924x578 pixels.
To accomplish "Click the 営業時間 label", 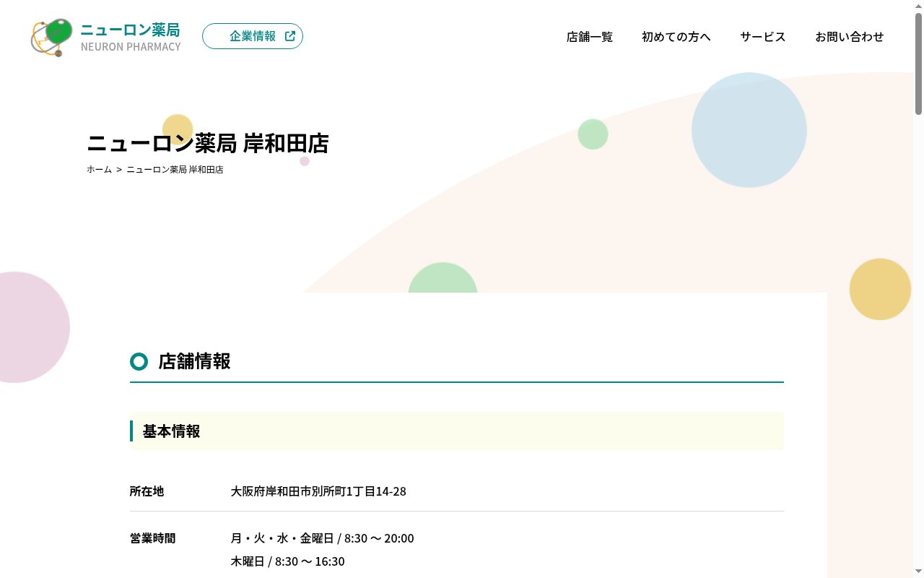I will click(x=152, y=538).
